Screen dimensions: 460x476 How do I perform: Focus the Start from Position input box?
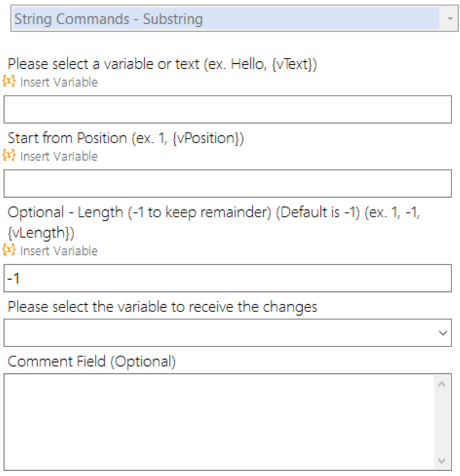227,183
